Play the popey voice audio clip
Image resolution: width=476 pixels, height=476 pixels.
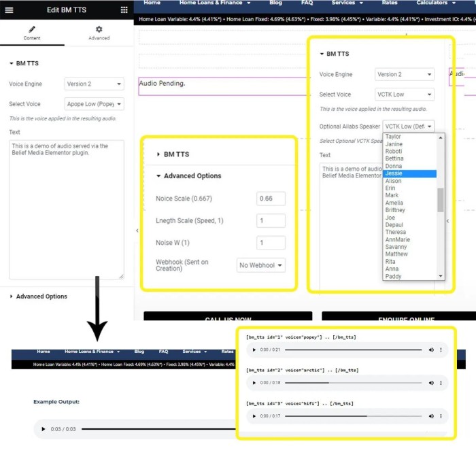[x=254, y=350]
